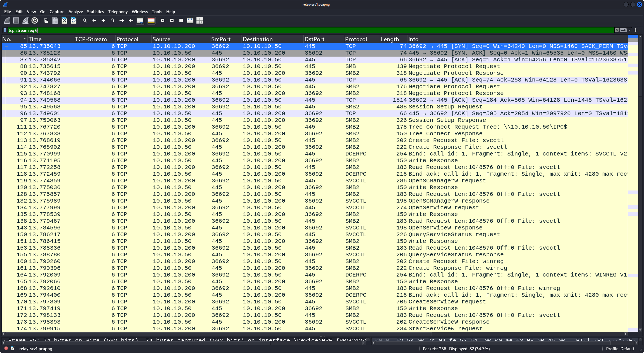Select packet 95 Session Setup Request
Viewport: 644px width, 353px height.
click(315, 107)
